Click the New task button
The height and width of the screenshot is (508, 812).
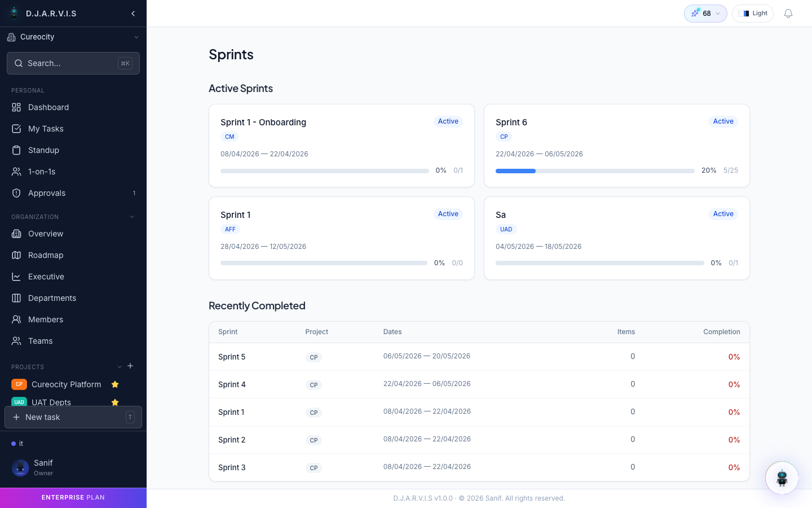[x=73, y=417]
